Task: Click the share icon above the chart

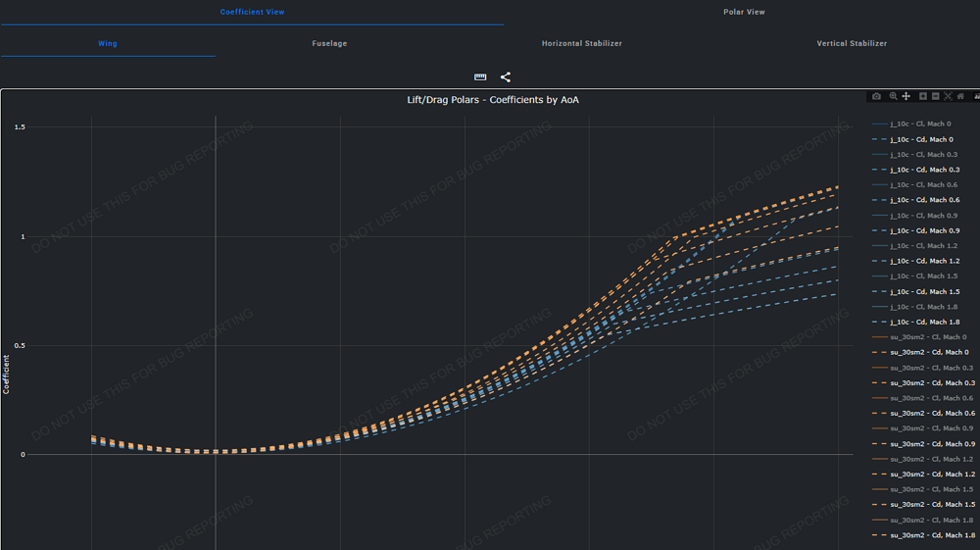Action: [x=506, y=77]
